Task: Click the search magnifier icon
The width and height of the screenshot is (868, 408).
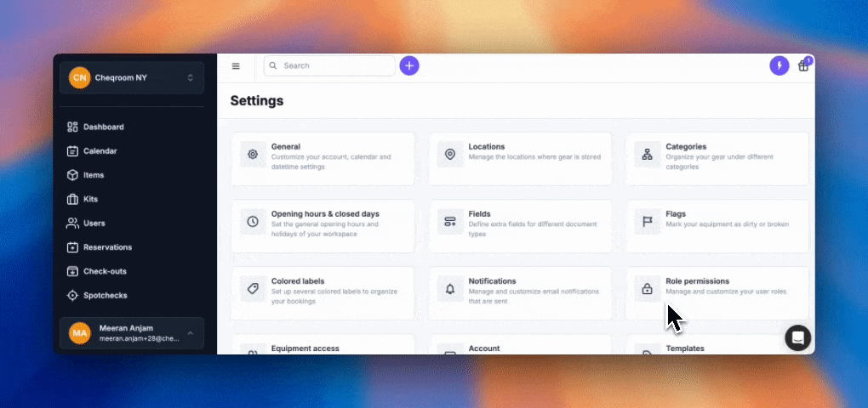Action: [273, 65]
